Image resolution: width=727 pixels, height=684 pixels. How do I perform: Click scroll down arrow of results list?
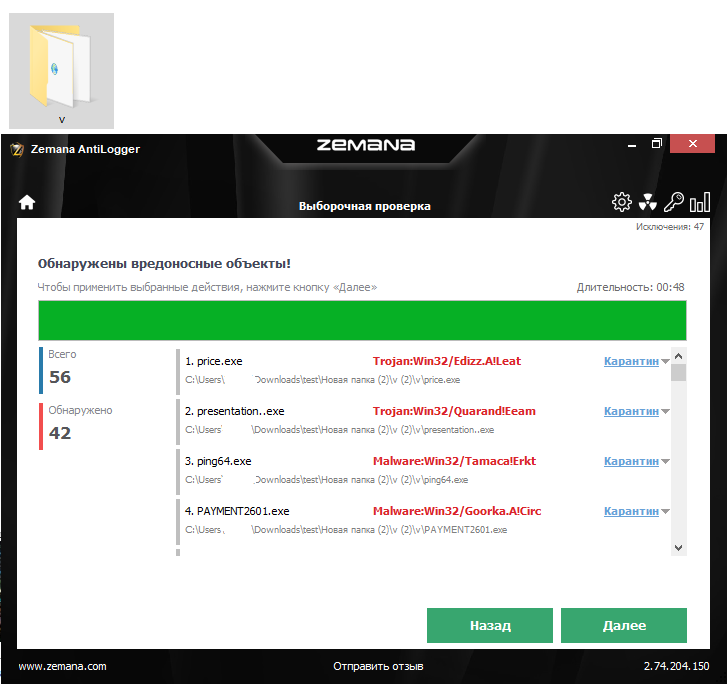click(678, 548)
